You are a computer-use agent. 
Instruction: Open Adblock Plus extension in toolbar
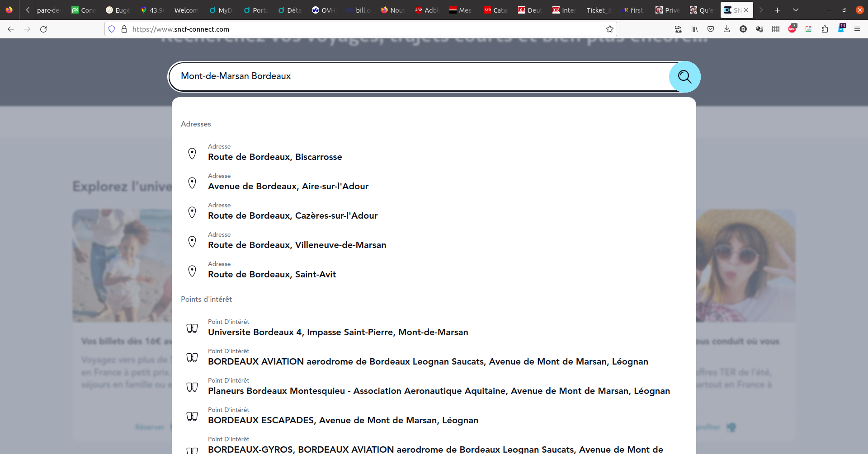792,29
